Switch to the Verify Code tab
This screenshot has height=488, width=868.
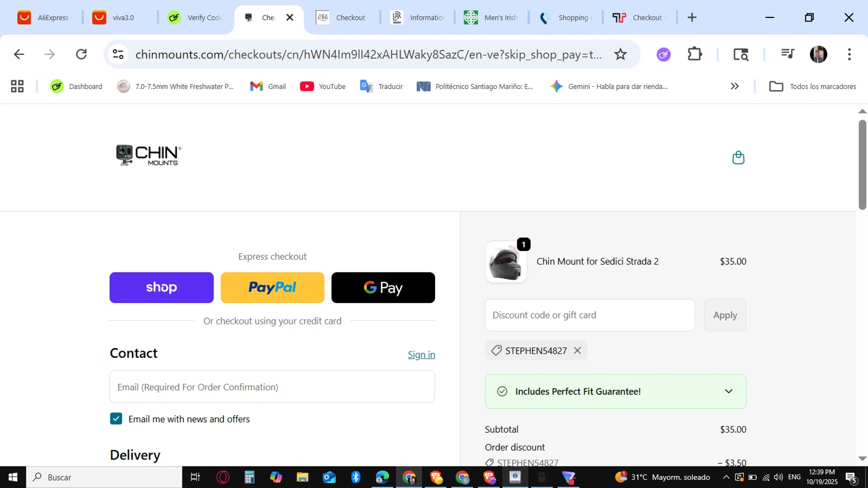(196, 17)
